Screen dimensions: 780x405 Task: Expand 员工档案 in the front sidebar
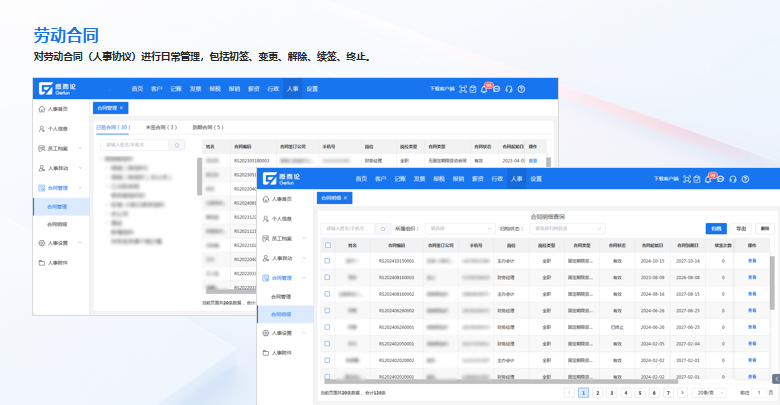pos(283,238)
